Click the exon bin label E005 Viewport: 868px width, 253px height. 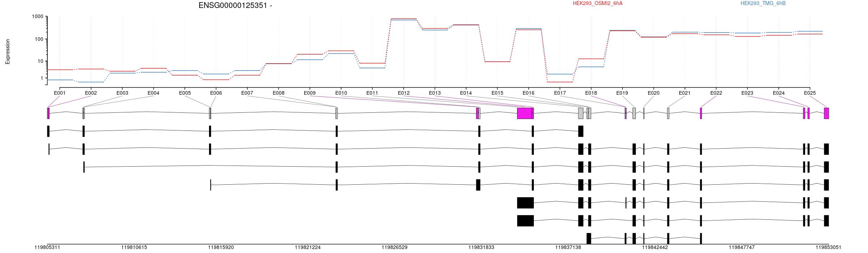185,93
